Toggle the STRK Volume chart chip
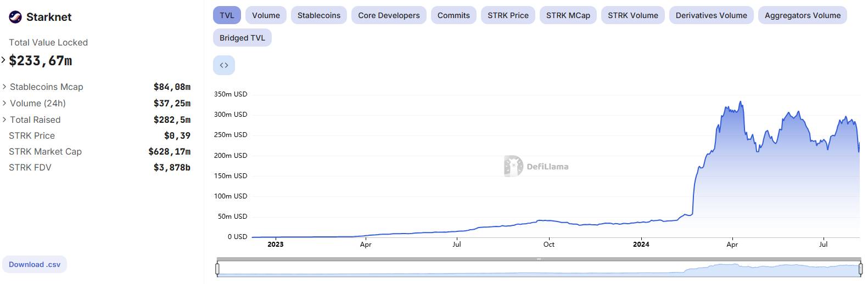Screen dimensions: 868x284 (633, 15)
